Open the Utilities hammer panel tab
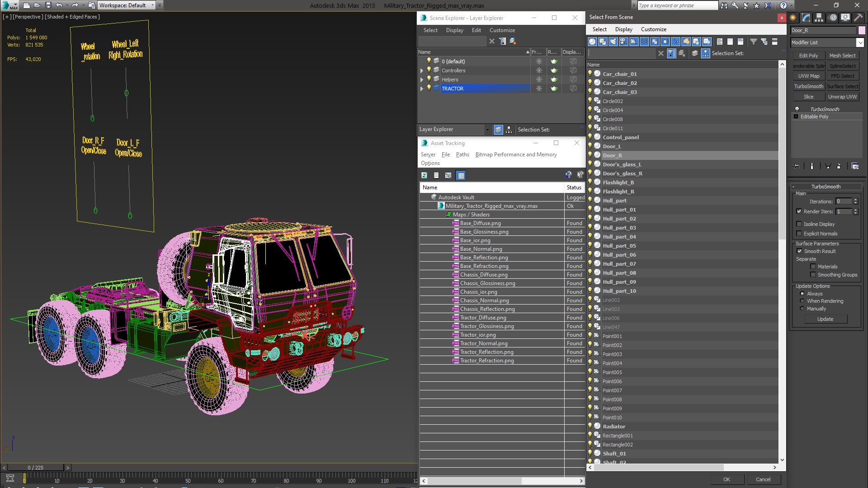 [x=858, y=18]
